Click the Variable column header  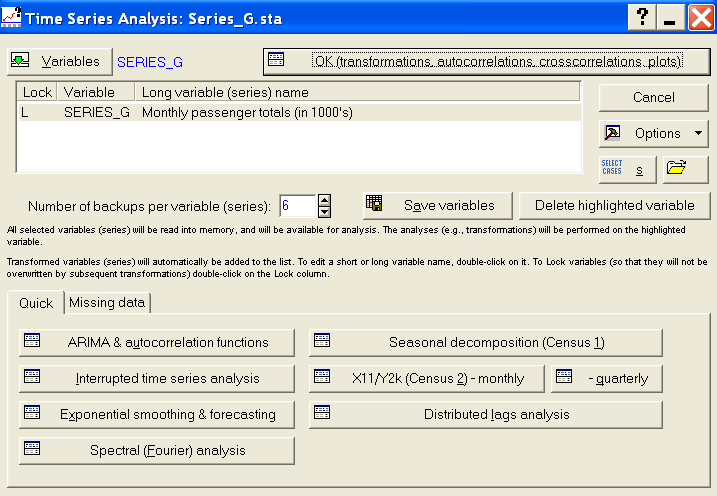(x=96, y=92)
